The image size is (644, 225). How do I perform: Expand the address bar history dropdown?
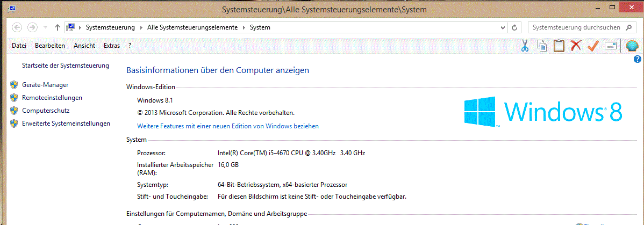503,27
